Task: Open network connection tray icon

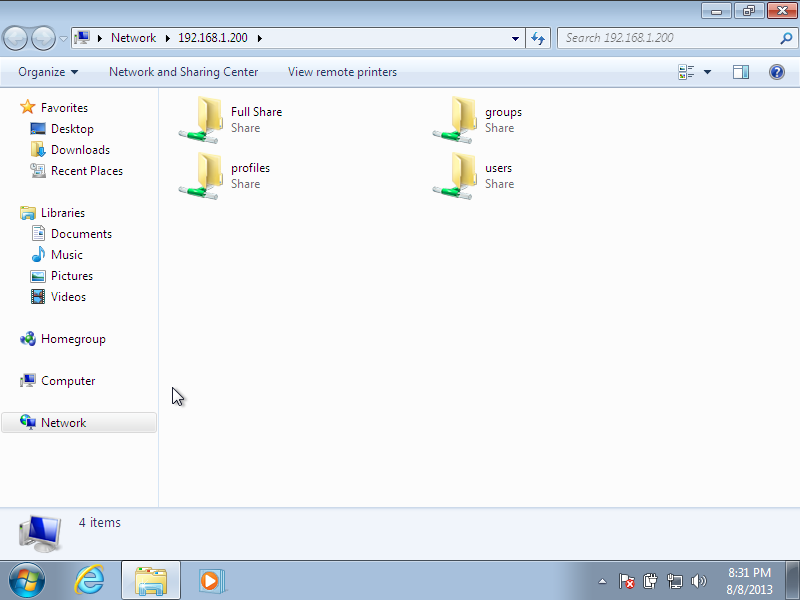Action: (674, 581)
